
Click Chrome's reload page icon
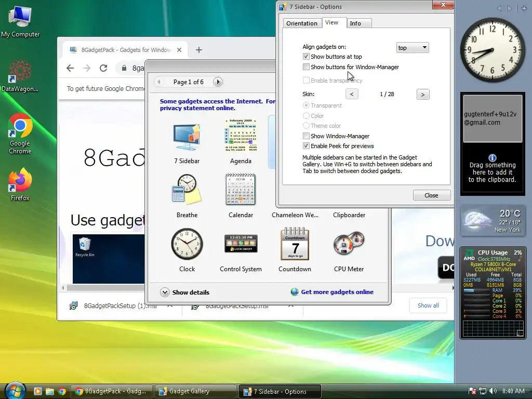(x=103, y=68)
